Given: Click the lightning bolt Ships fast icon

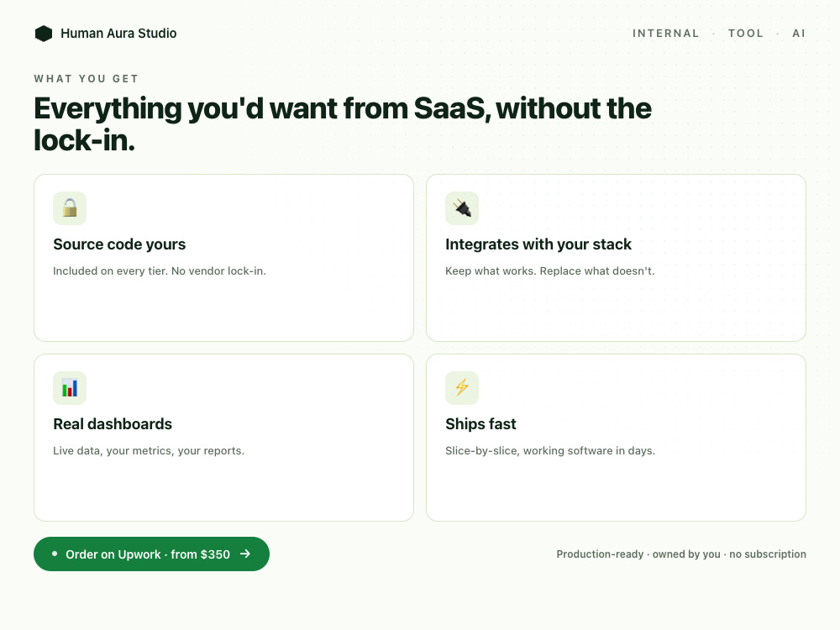Looking at the screenshot, I should [x=462, y=388].
